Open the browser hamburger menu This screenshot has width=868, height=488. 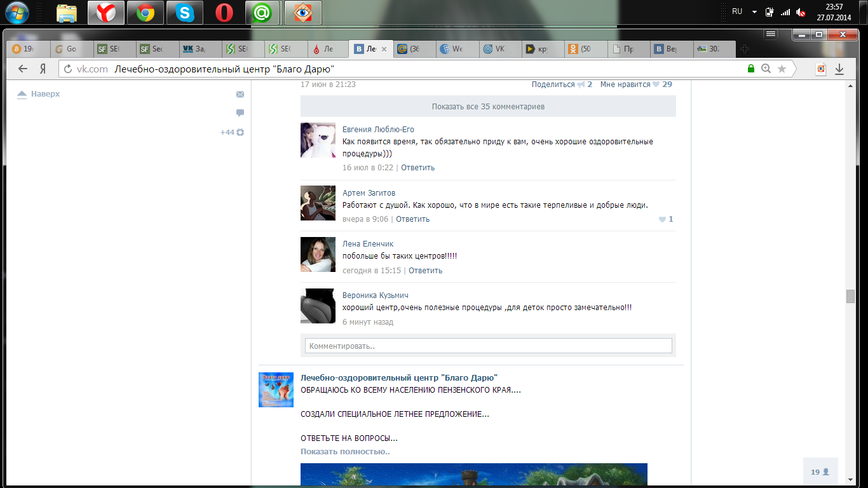coord(771,33)
